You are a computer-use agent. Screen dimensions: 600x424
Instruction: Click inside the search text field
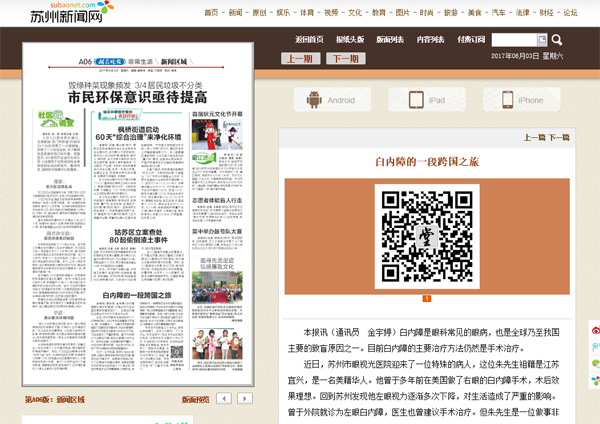(518, 41)
